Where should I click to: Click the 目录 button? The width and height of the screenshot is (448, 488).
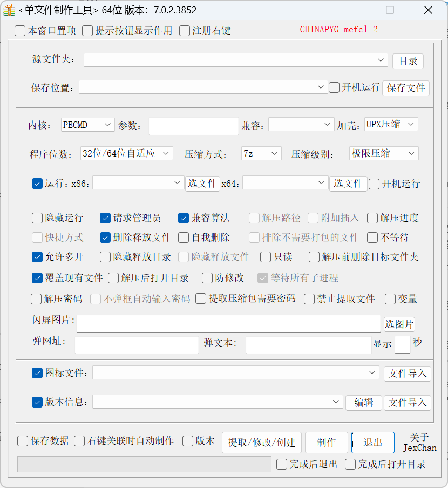408,61
